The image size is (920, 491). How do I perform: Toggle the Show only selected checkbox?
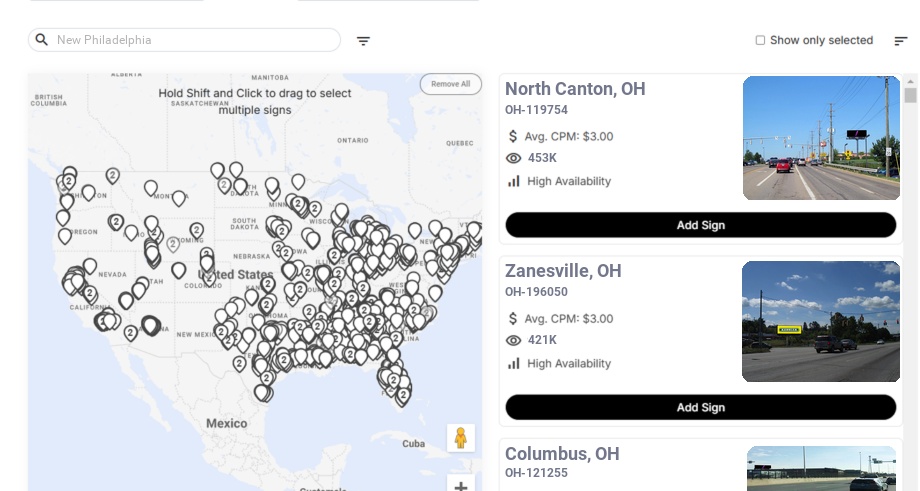(760, 41)
